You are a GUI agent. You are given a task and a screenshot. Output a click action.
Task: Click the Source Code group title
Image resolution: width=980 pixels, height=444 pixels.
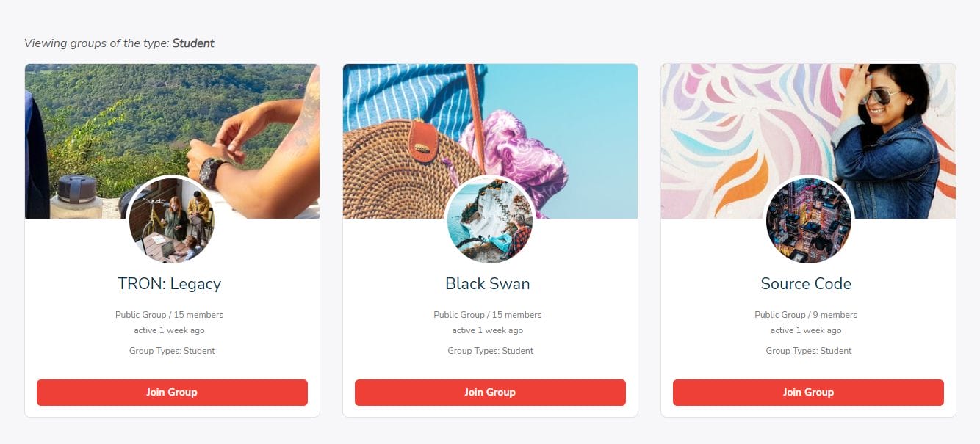point(806,284)
